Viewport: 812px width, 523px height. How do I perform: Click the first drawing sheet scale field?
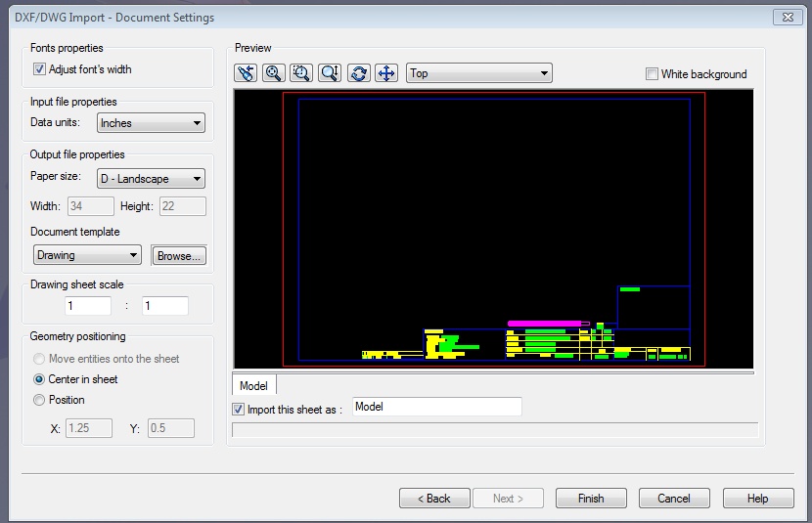click(x=87, y=306)
